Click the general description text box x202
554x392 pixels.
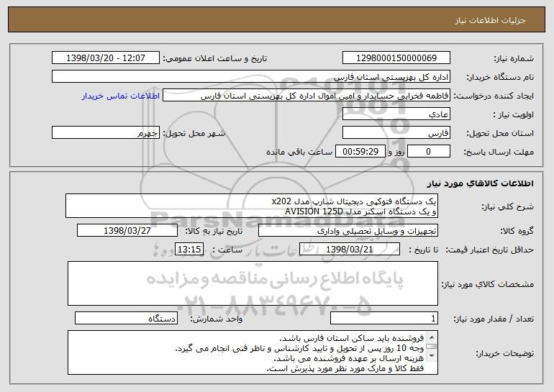pos(252,206)
